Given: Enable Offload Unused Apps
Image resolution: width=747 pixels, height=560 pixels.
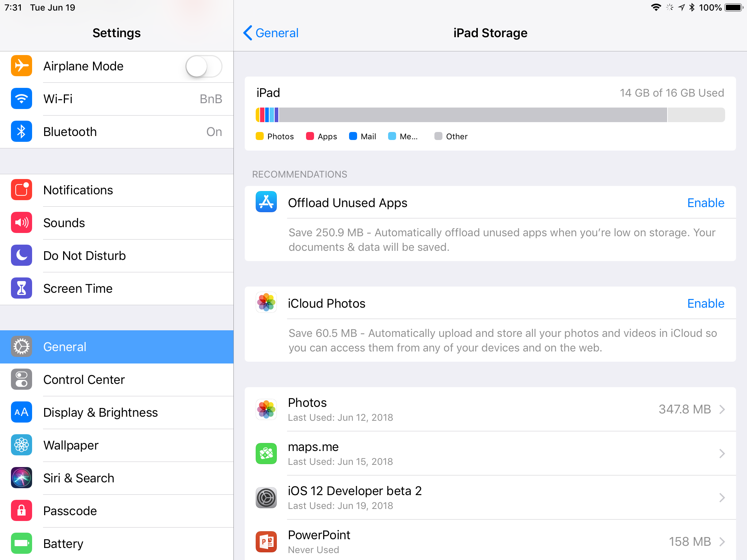Looking at the screenshot, I should coord(706,203).
